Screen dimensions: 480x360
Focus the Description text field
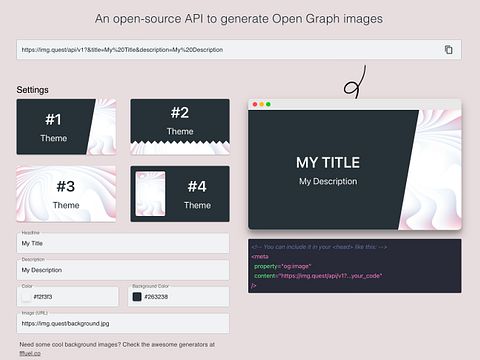(x=123, y=270)
